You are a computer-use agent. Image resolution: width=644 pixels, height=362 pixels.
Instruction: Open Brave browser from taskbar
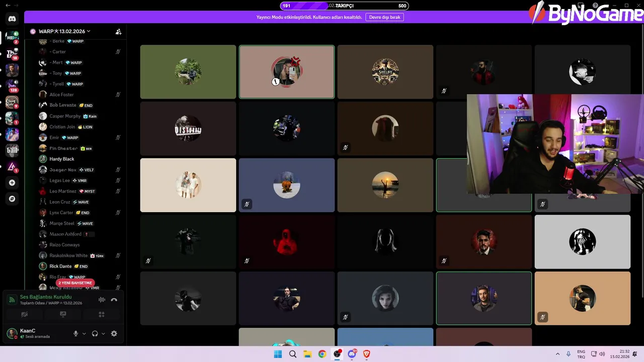point(367,354)
